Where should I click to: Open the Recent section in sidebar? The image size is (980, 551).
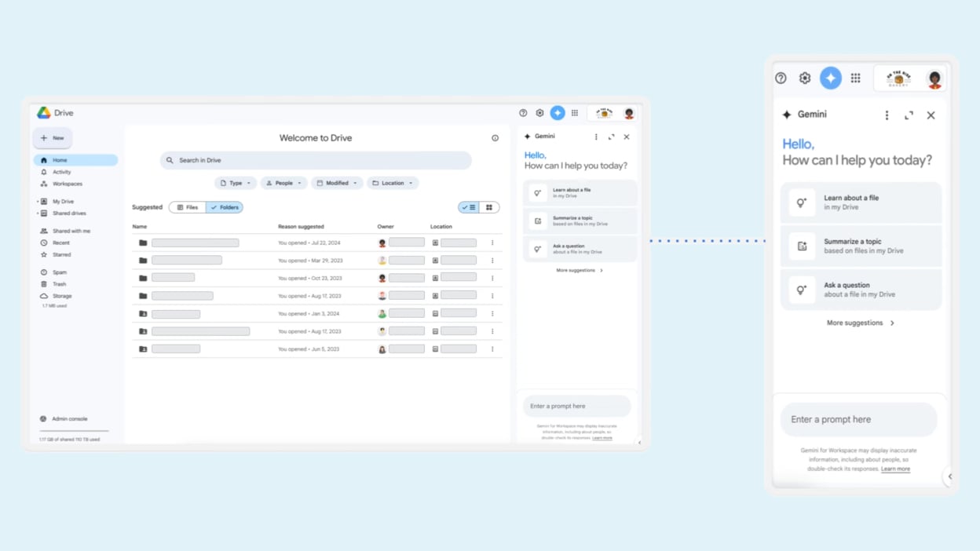pos(61,243)
